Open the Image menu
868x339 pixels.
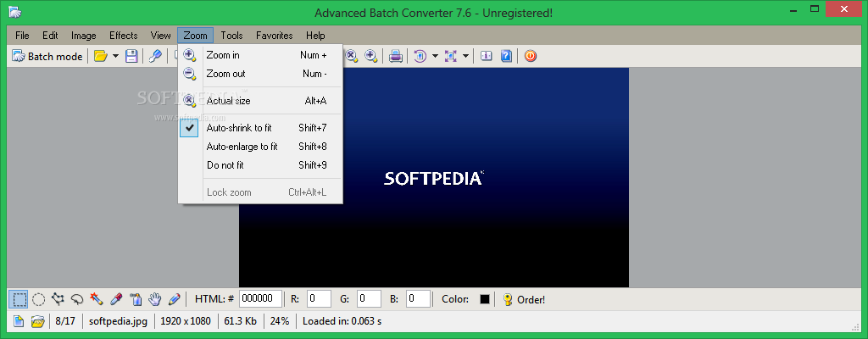tap(84, 36)
